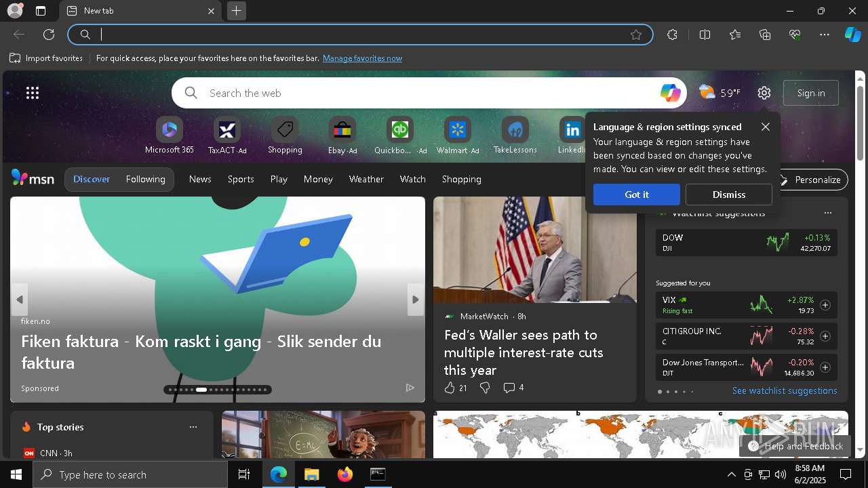Open Fiken faktura sponsored headline
This screenshot has width=868, height=488.
point(201,352)
